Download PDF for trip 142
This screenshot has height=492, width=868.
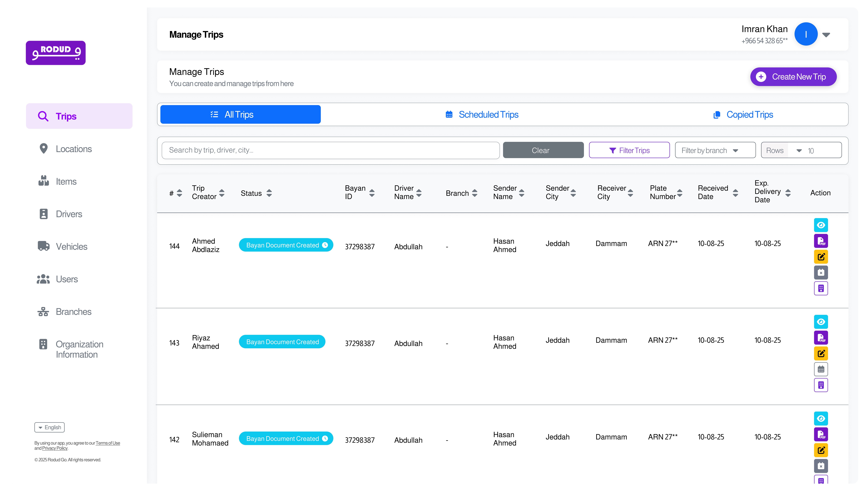tap(821, 434)
